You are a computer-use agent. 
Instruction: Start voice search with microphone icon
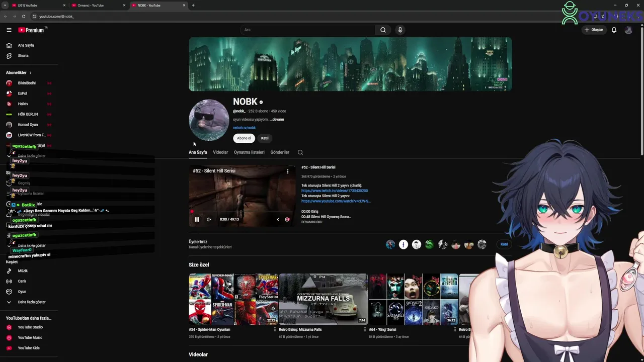[400, 30]
